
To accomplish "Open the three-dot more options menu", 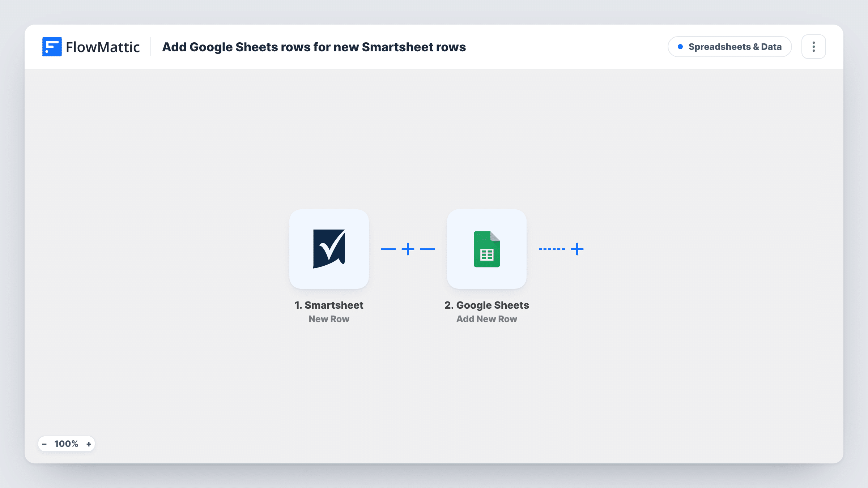I will click(813, 47).
